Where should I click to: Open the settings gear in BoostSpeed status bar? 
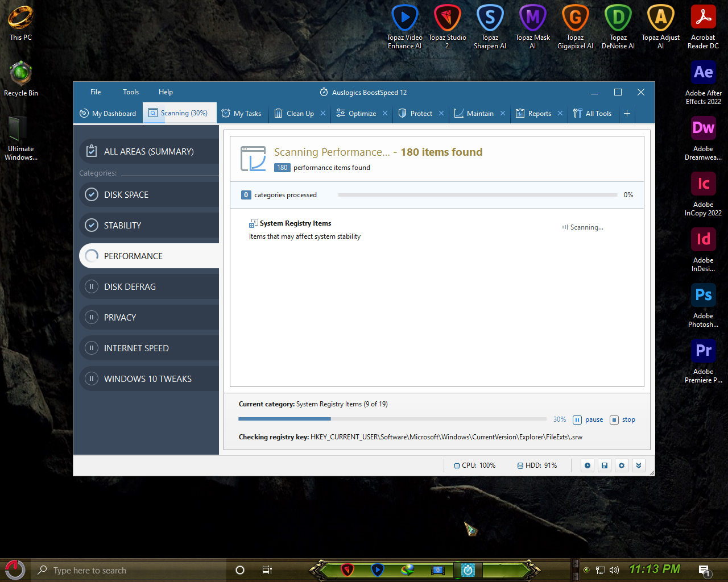pyautogui.click(x=622, y=465)
